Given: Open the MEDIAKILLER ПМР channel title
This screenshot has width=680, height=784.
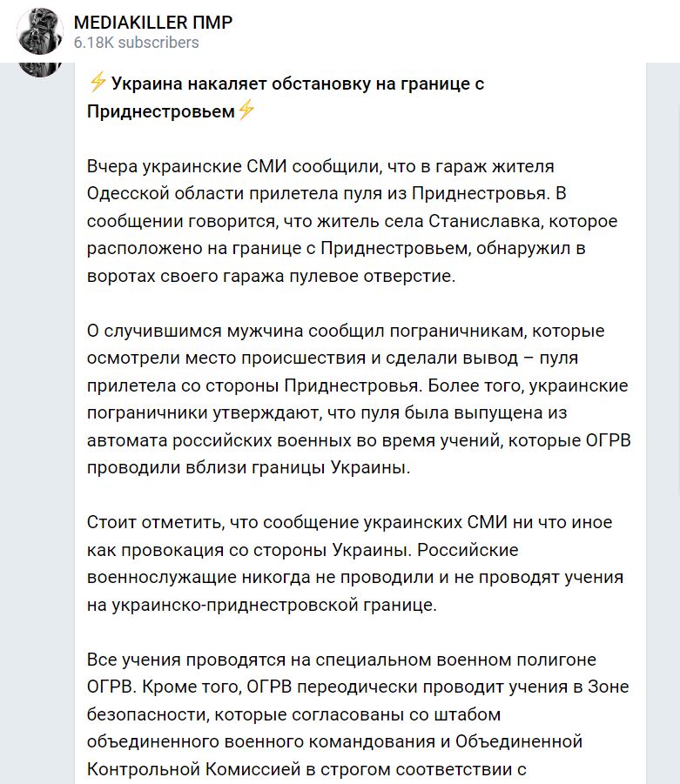Looking at the screenshot, I should 153,23.
